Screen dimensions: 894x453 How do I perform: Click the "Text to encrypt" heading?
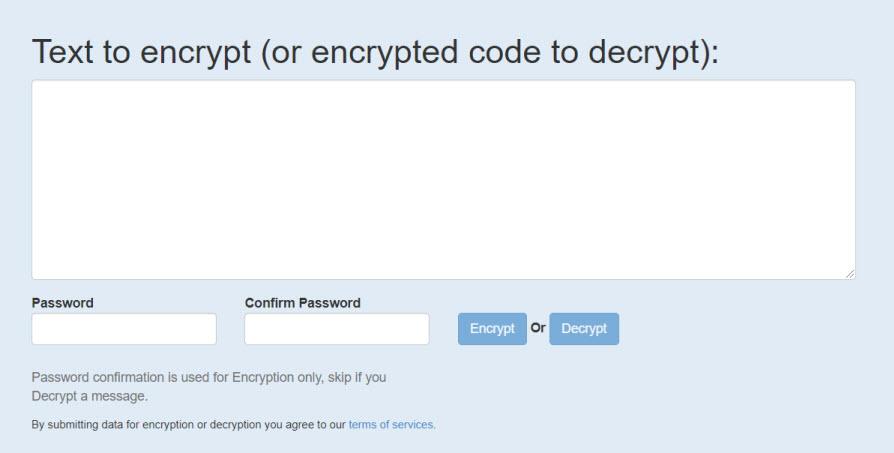tap(140, 52)
